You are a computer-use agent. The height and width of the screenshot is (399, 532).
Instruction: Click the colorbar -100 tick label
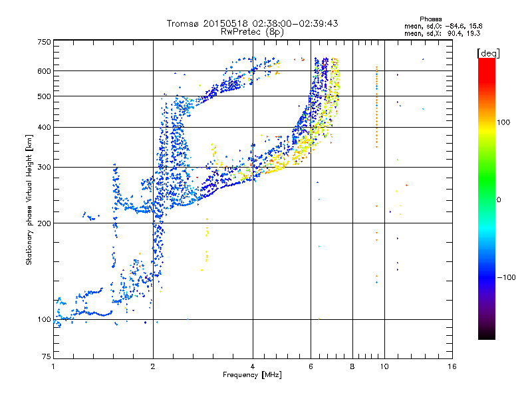pyautogui.click(x=507, y=277)
